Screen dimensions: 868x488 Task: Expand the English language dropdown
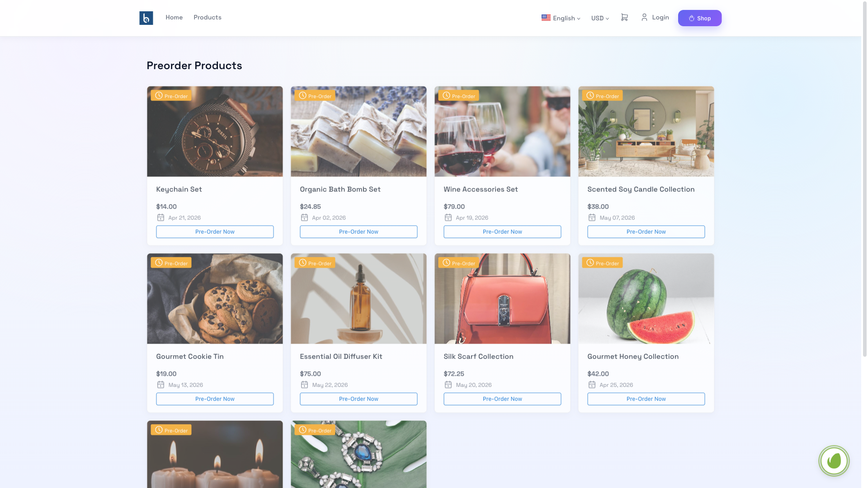[x=566, y=18]
